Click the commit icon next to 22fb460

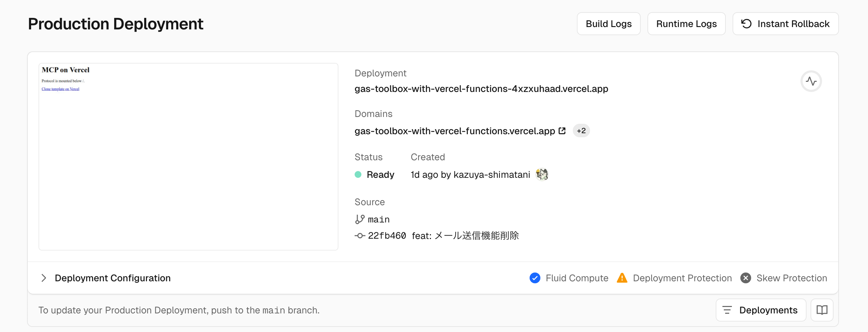[x=360, y=236]
